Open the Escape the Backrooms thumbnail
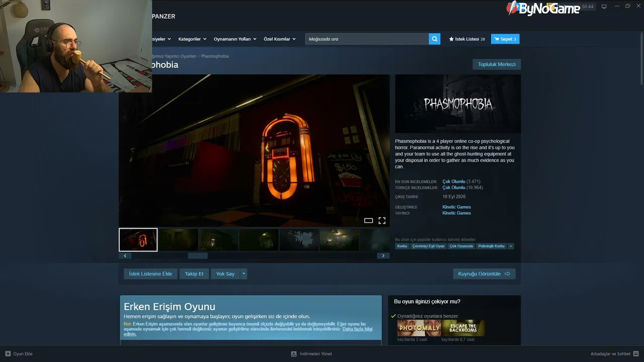 coord(463,328)
